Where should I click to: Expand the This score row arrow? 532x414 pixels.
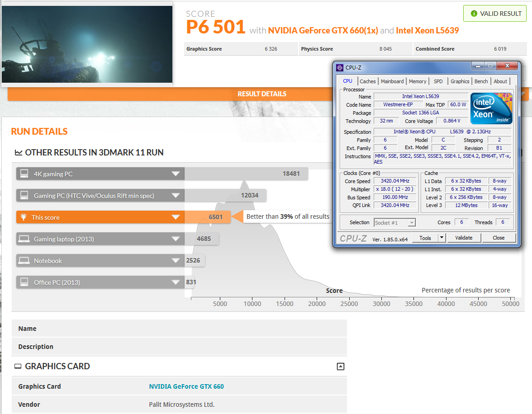coord(176,217)
